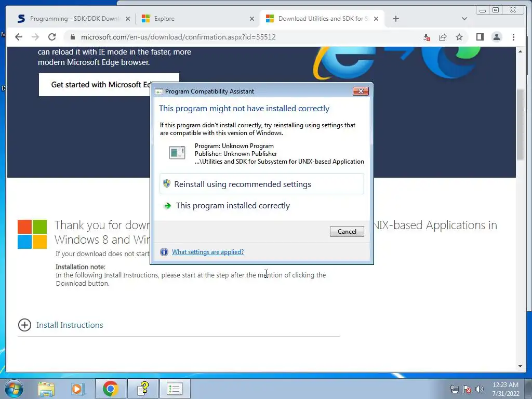Screen dimensions: 532x399
Task: Click the site lock icon in address bar
Action: 72,37
